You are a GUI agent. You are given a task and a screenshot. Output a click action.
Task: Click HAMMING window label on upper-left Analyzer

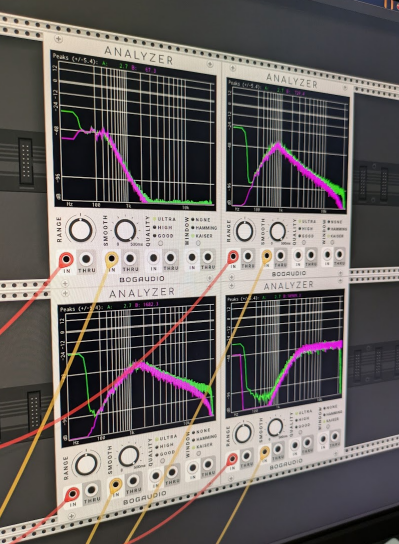click(206, 228)
